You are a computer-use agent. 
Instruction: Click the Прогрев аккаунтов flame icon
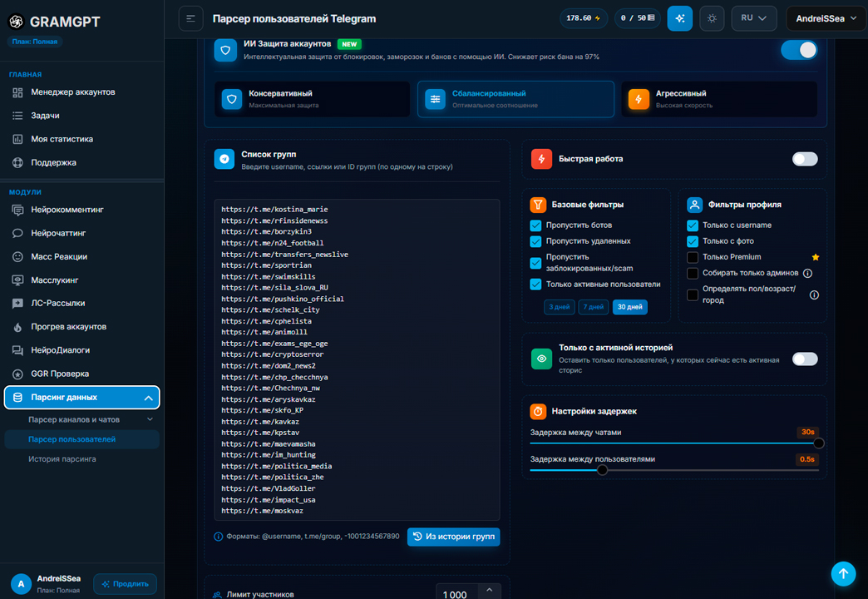17,327
